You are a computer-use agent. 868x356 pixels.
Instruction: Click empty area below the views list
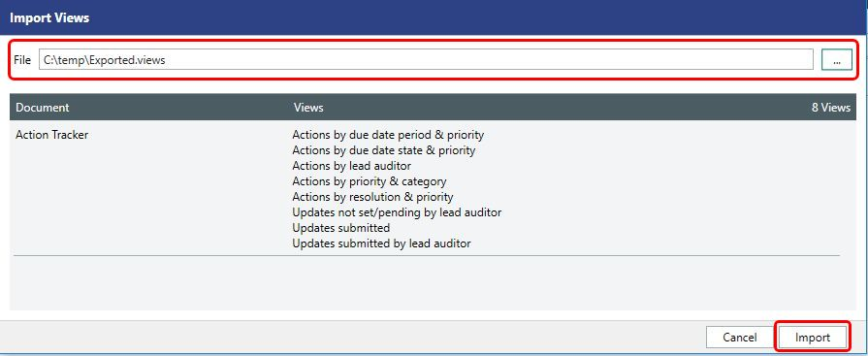click(427, 282)
